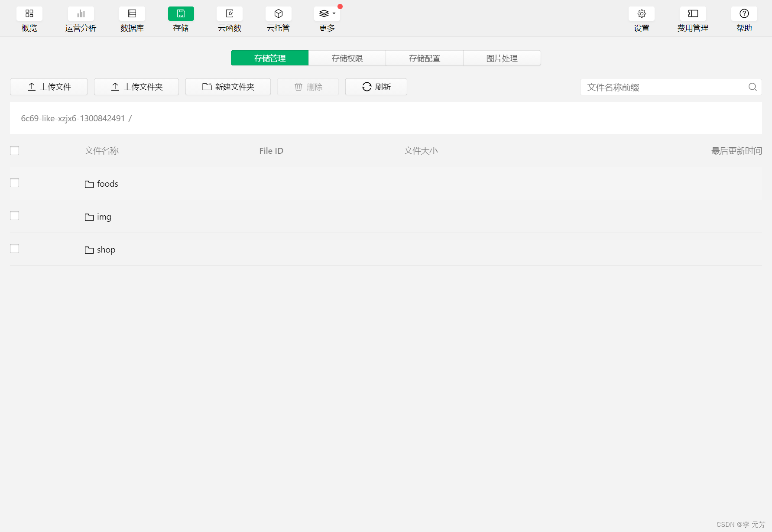The width and height of the screenshot is (772, 532).
Task: Click the 文件名称 column header
Action: [102, 151]
